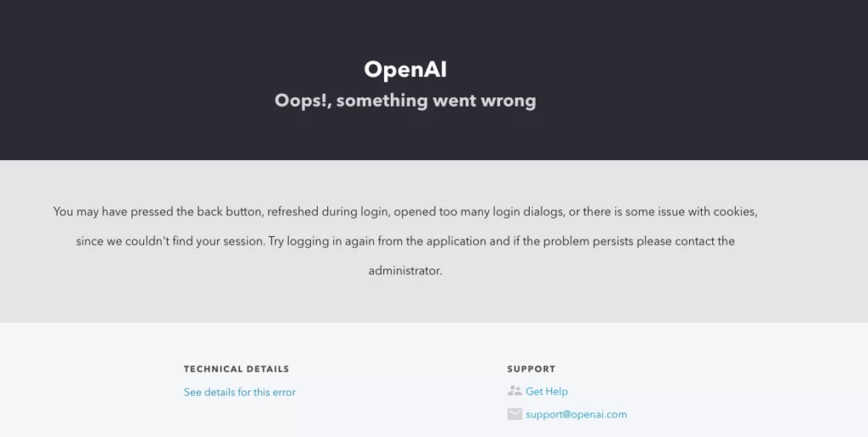Click the OpenAI title in header
The width and height of the screenshot is (868, 437).
click(x=405, y=69)
